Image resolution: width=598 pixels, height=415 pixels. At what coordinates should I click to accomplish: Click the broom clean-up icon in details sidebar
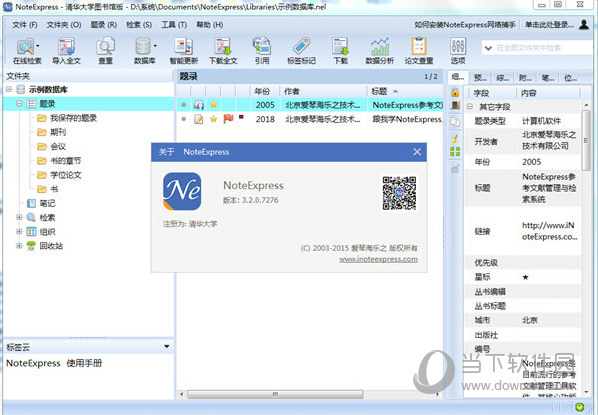coord(455,138)
